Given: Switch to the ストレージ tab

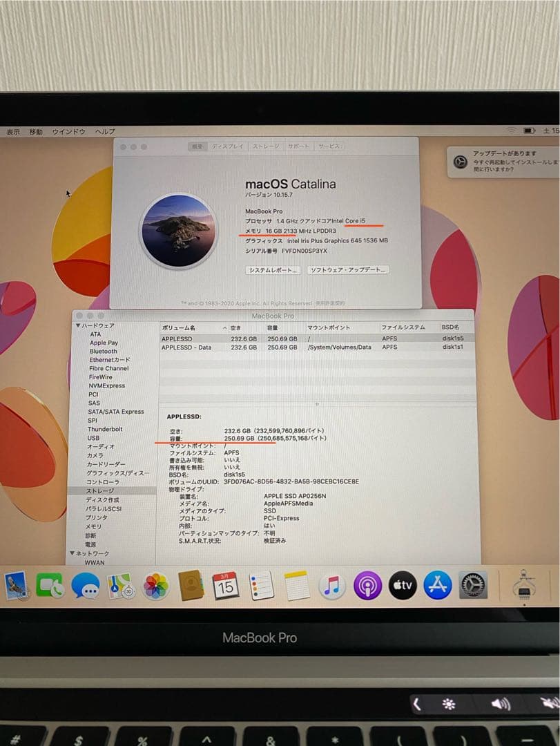Looking at the screenshot, I should [265, 146].
